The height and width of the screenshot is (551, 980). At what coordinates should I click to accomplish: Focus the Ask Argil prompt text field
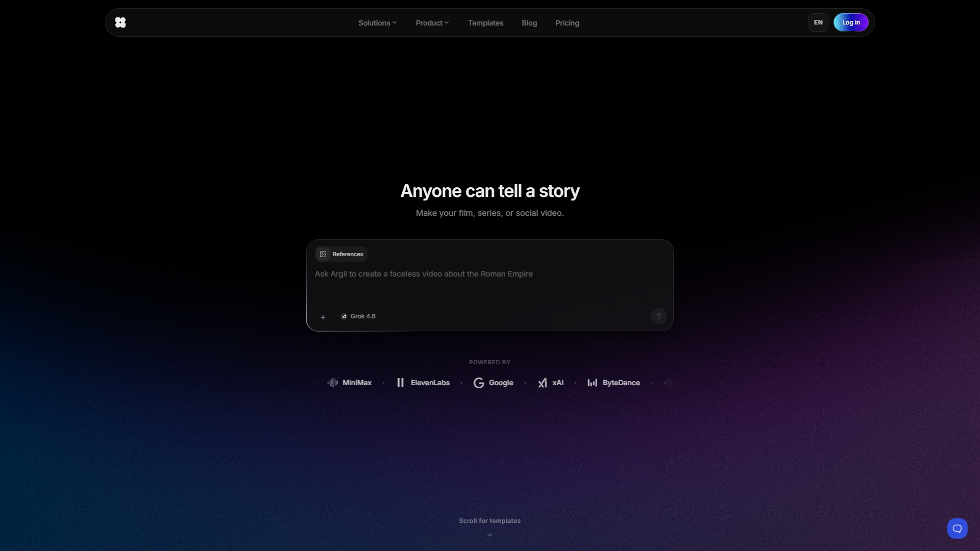tap(489, 274)
